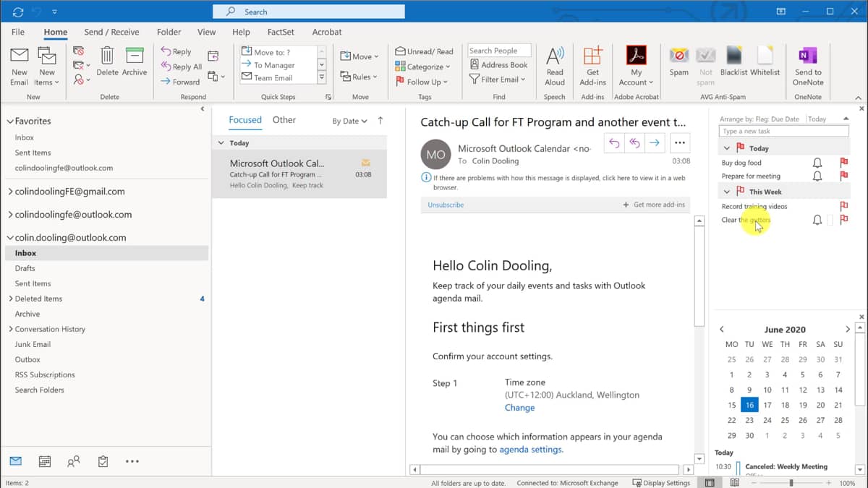The image size is (868, 488).
Task: Click forward arrow in reading pane
Action: 655,143
